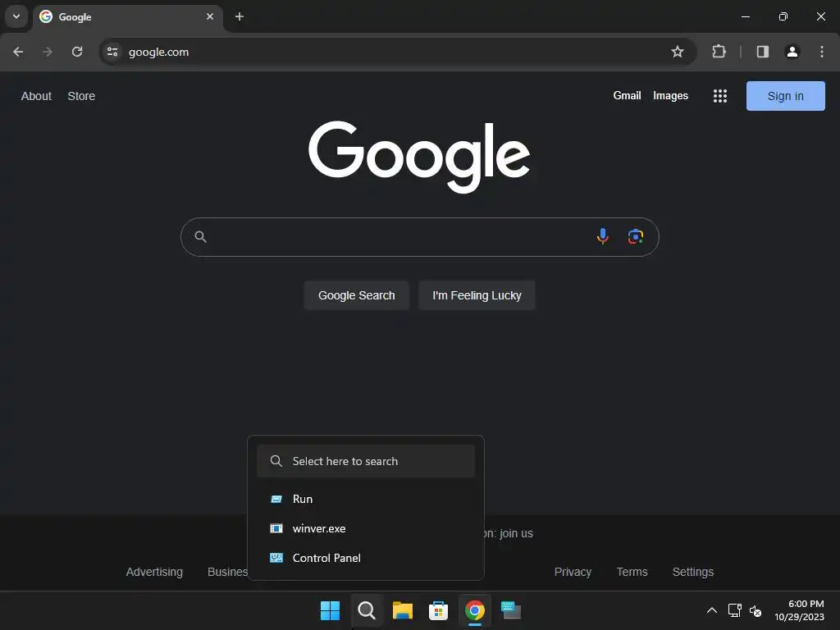
Task: Open Images link
Action: click(x=670, y=95)
